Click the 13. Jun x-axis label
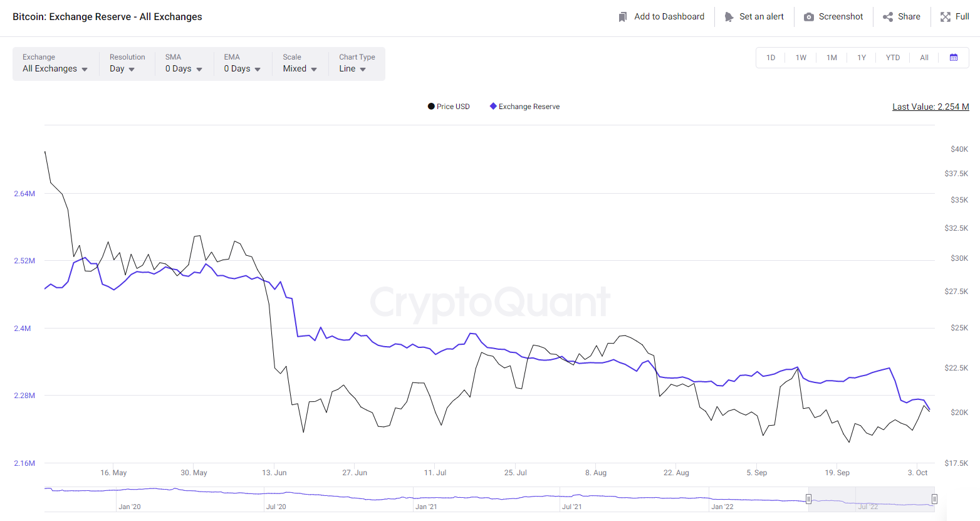This screenshot has width=980, height=521. click(x=274, y=473)
